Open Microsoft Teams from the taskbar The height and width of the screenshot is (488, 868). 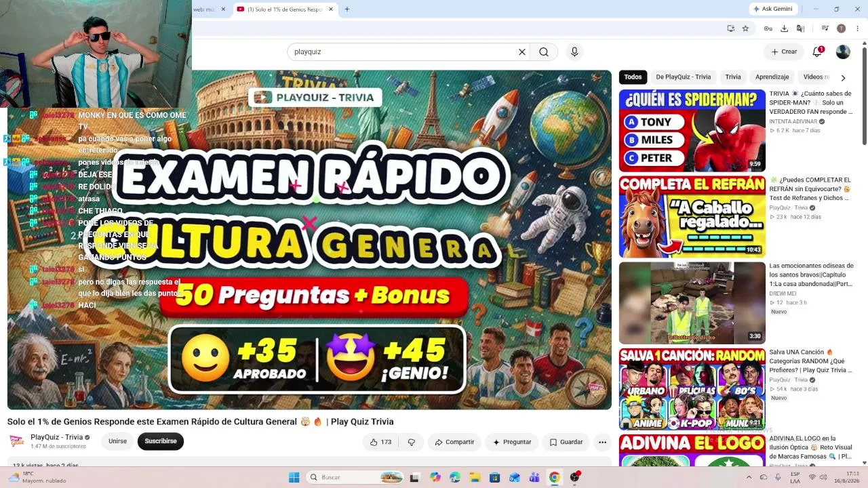point(534,477)
